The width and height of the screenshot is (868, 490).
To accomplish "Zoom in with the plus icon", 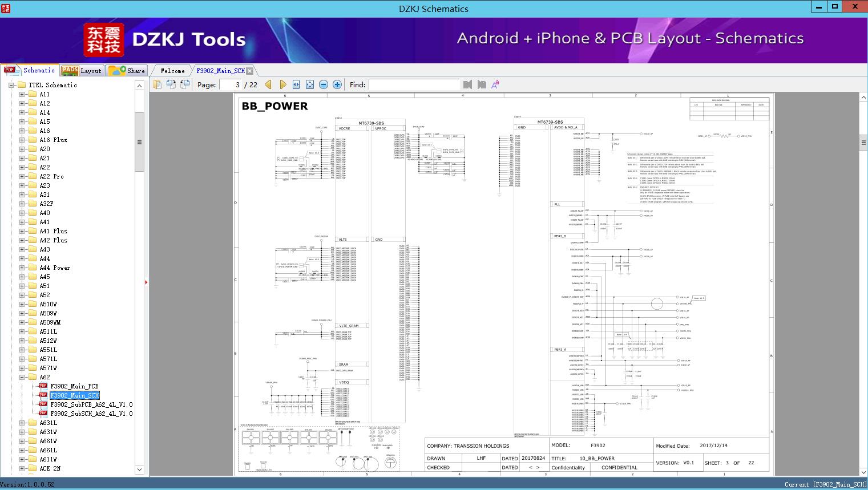I will pos(337,84).
